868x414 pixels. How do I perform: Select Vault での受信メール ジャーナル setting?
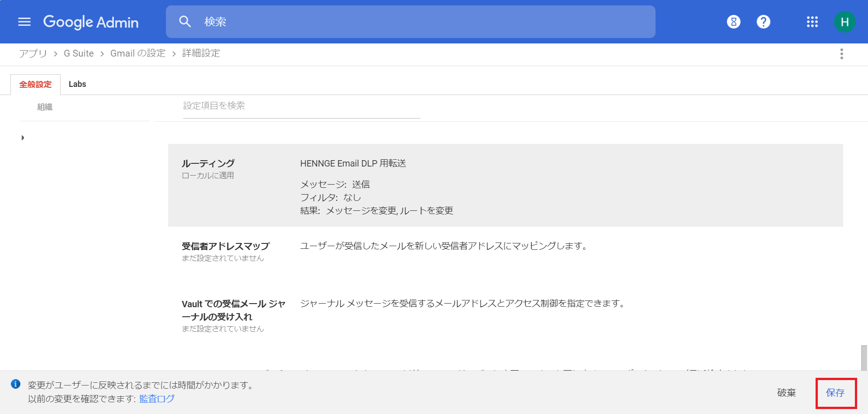[234, 310]
